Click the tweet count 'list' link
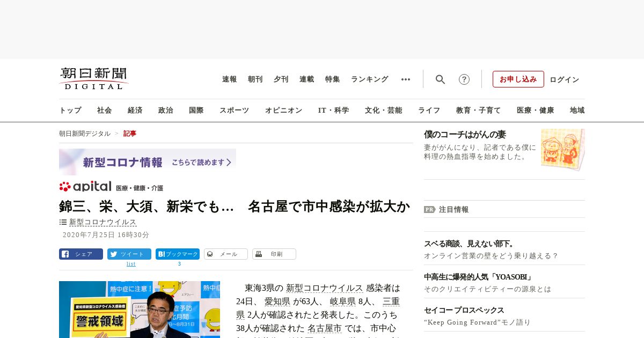 131,264
